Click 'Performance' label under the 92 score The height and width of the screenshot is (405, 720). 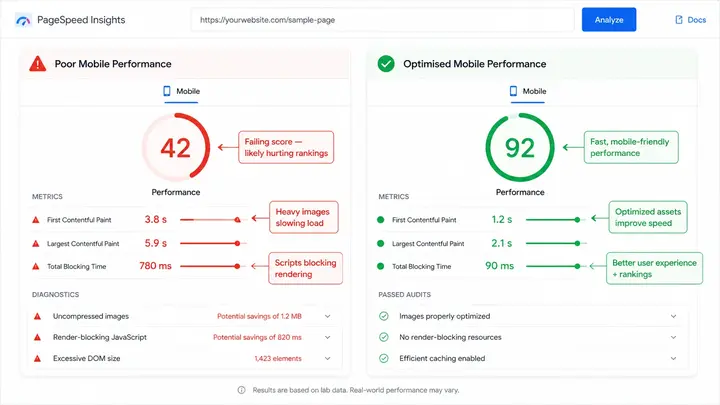tap(520, 192)
